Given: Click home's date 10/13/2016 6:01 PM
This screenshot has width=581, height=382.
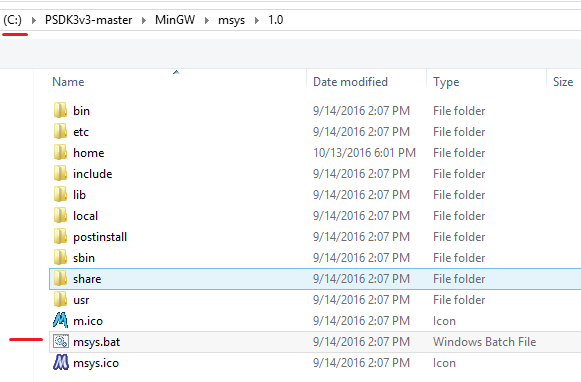Looking at the screenshot, I should coord(365,153).
